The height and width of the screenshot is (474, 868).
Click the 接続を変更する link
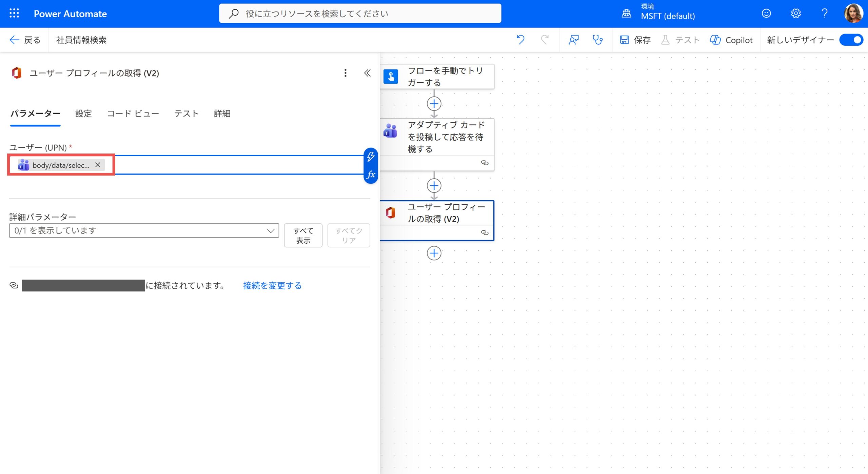point(272,286)
